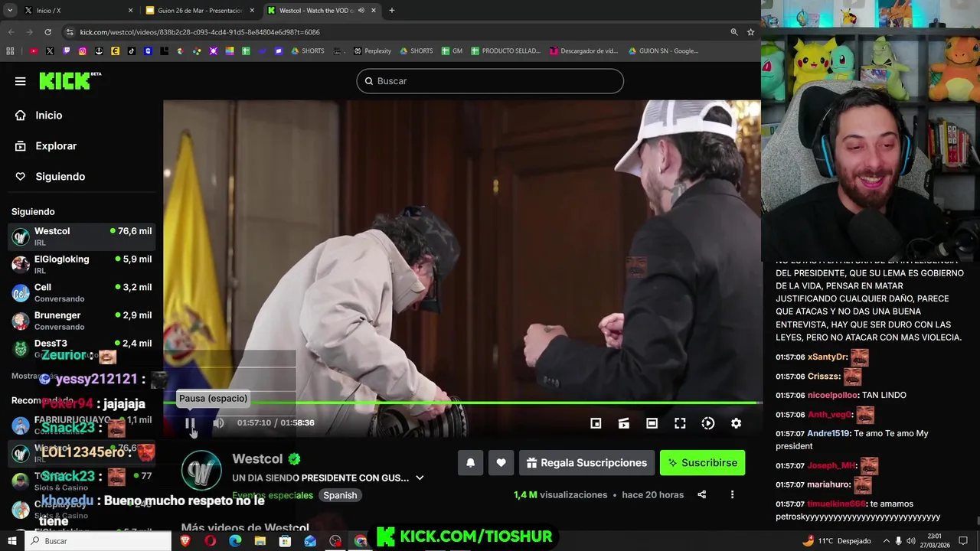Open the site information icon in address bar
980x551 pixels.
[x=70, y=32]
